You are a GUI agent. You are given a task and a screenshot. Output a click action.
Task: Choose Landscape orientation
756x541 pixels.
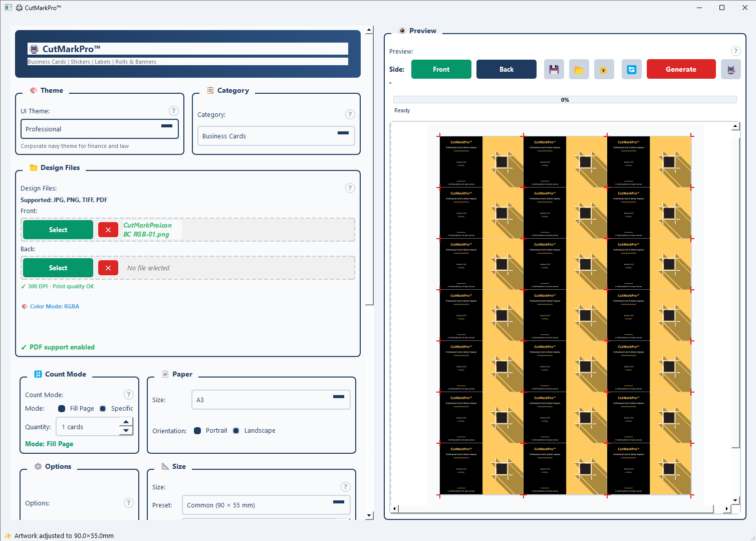(x=236, y=431)
